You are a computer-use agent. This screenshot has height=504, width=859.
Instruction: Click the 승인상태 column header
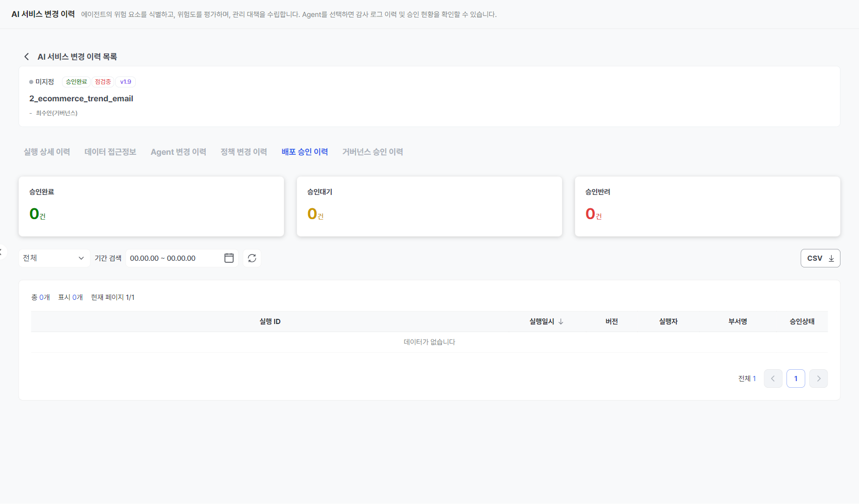point(802,321)
